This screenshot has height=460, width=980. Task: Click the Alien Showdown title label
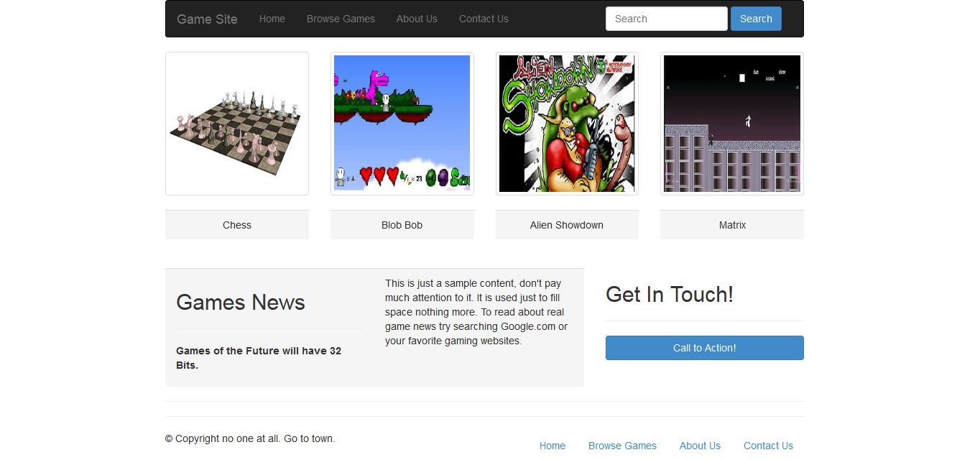[x=567, y=224]
